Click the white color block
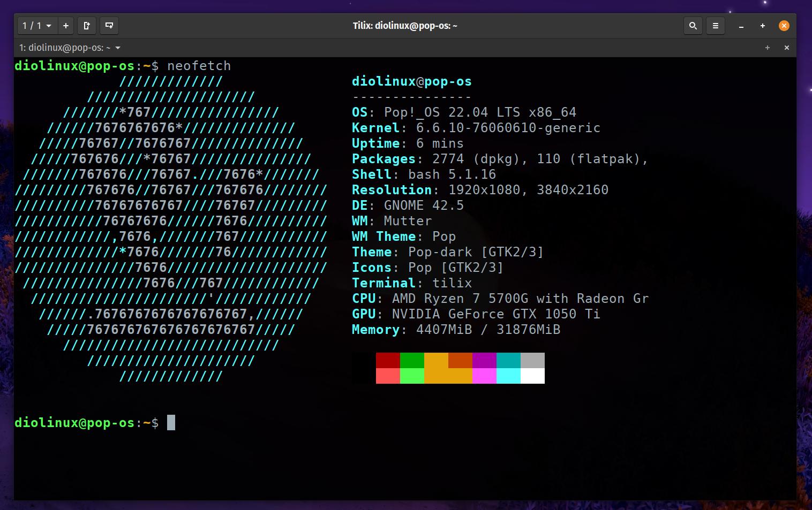The height and width of the screenshot is (510, 812). [532, 376]
